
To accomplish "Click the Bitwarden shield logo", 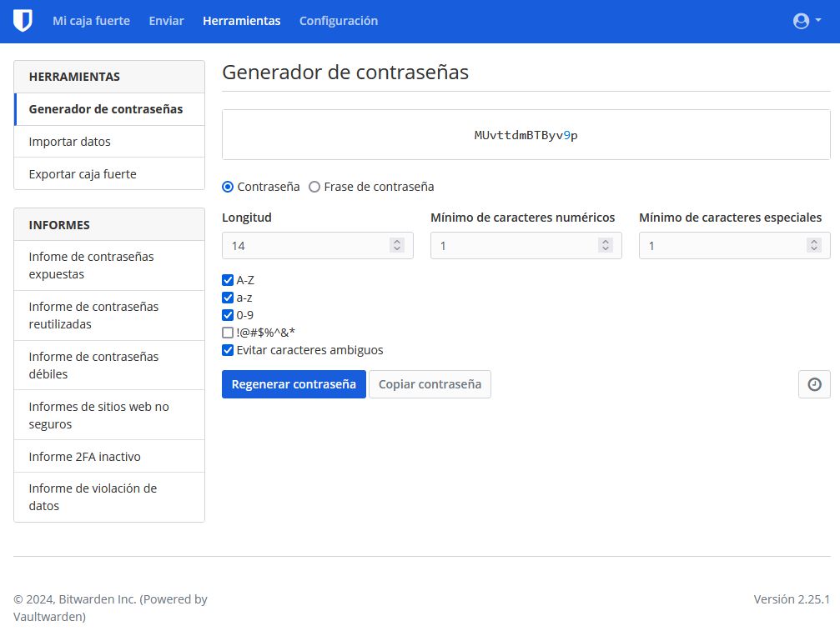I will [x=23, y=21].
